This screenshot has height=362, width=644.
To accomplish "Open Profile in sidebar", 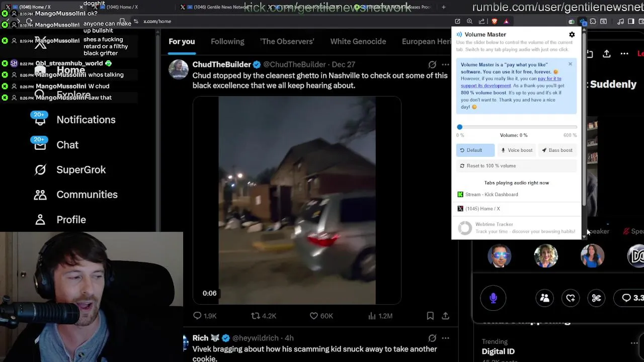I will (71, 220).
